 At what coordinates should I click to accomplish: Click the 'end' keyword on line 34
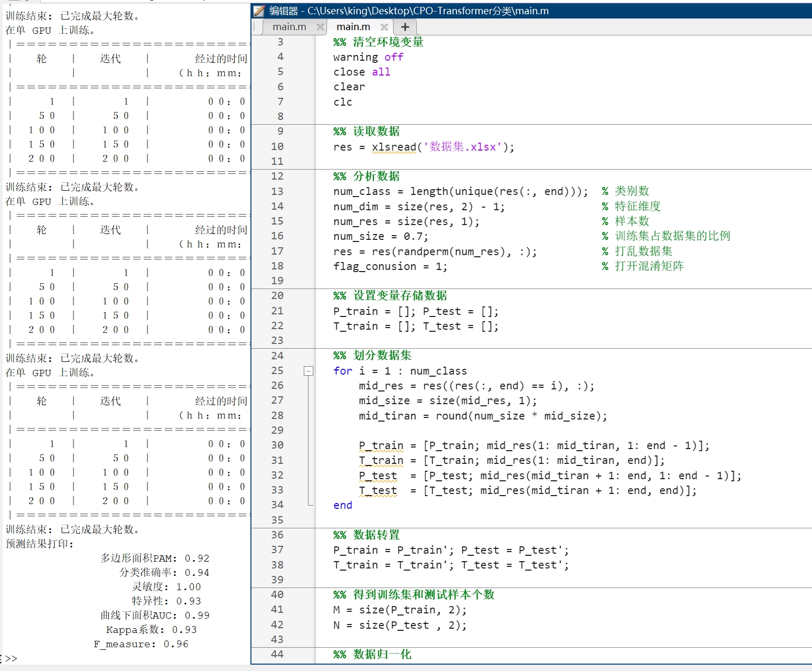coord(343,505)
